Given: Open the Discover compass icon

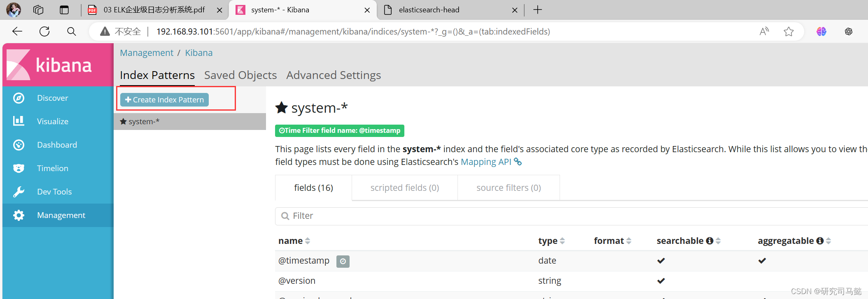Looking at the screenshot, I should tap(19, 98).
